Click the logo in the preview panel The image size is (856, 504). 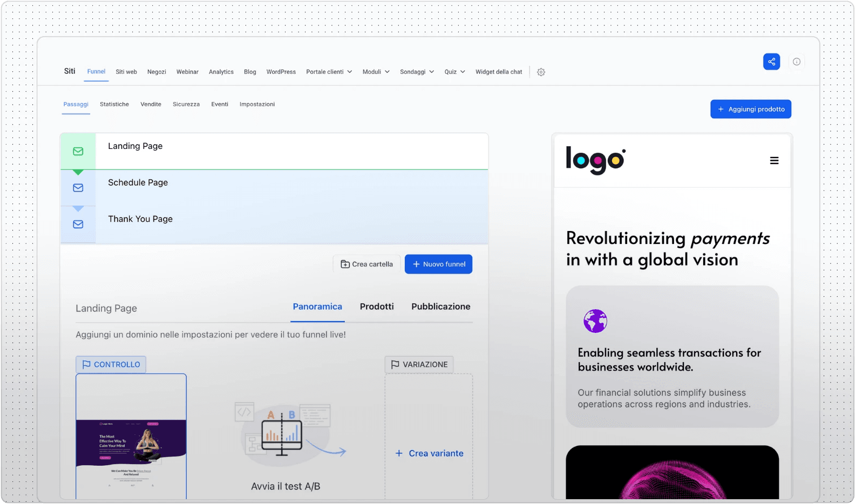coord(596,160)
